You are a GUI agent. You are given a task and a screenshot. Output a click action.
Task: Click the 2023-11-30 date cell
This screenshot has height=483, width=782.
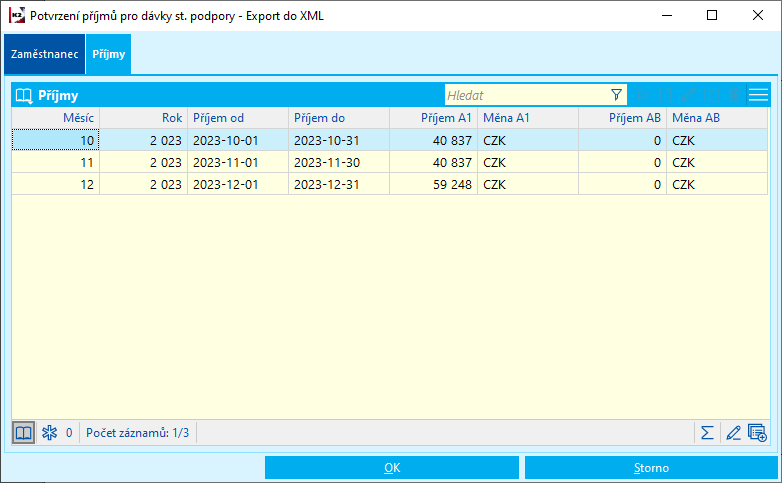point(339,162)
